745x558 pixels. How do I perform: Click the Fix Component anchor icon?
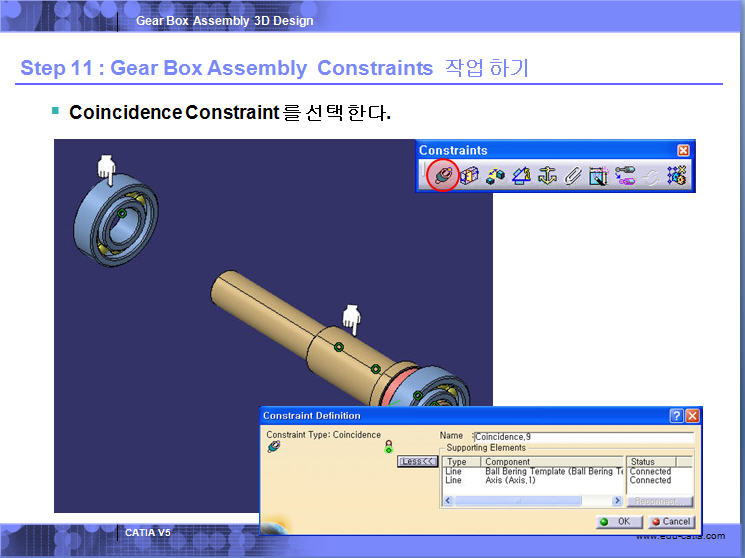tap(547, 176)
